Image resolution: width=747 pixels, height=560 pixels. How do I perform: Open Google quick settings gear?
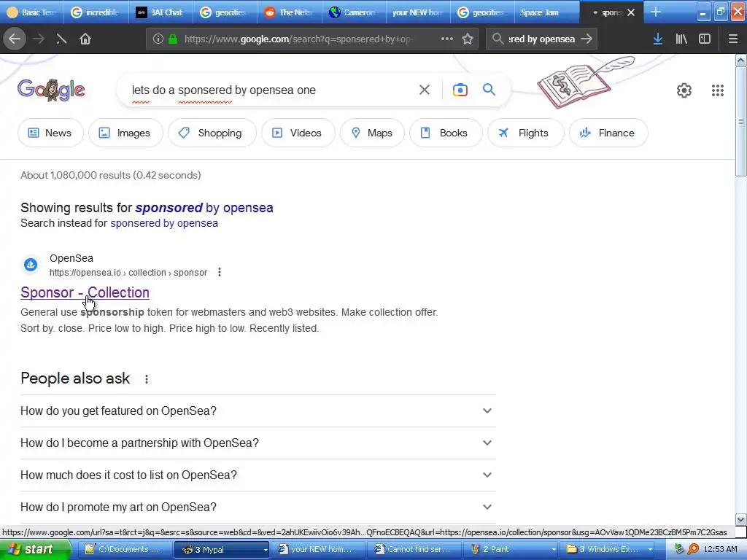[x=684, y=90]
